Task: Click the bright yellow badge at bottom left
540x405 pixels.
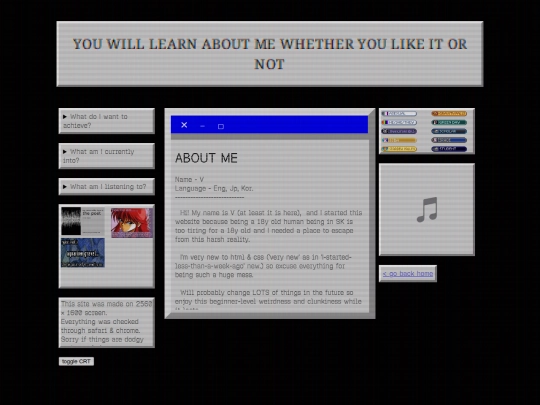Action: [399, 149]
